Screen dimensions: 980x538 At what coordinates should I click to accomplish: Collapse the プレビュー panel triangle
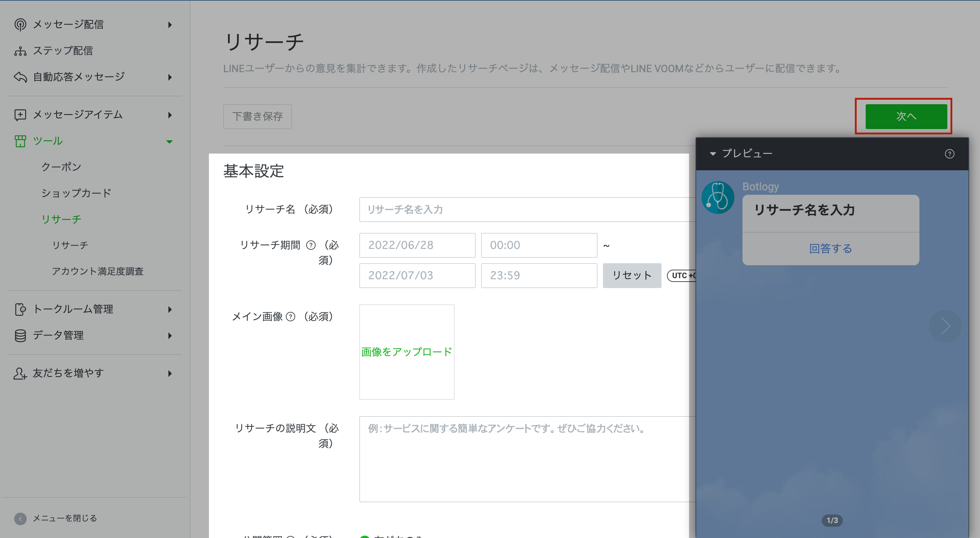tap(713, 154)
